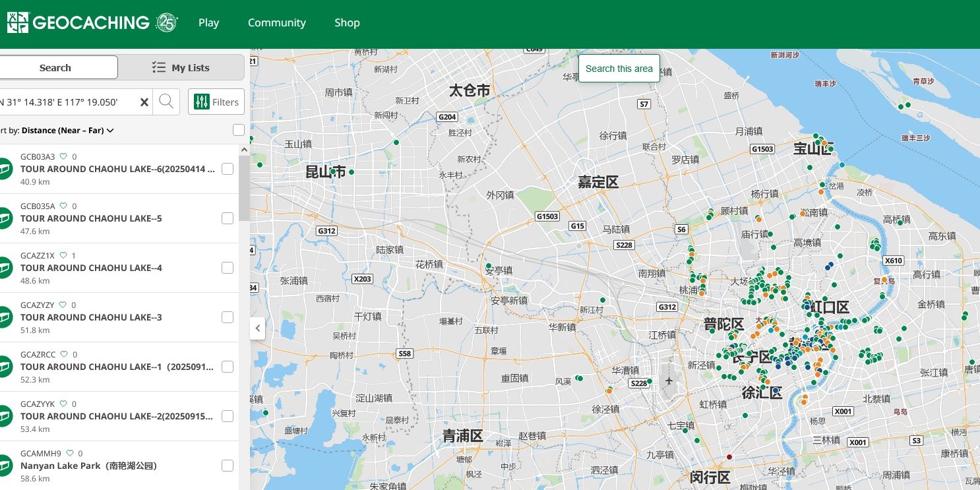Check the Nanyan Lake Park listing checkbox
The width and height of the screenshot is (980, 490).
pos(227,466)
